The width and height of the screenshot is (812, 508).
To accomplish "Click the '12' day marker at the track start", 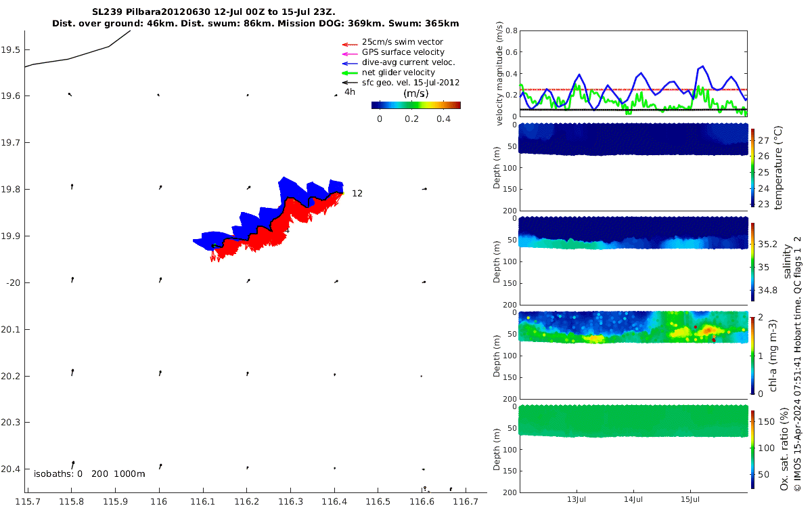I will pyautogui.click(x=357, y=194).
